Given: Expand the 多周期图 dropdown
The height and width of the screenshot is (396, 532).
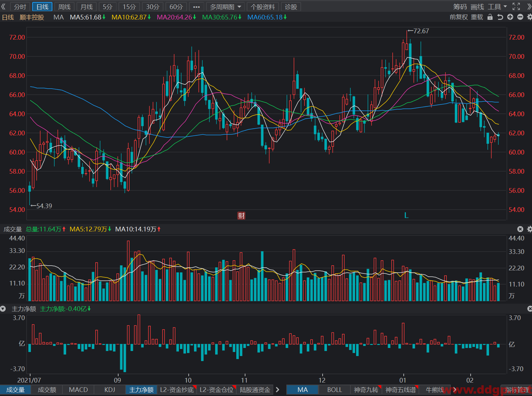Looking at the screenshot, I should [226, 7].
